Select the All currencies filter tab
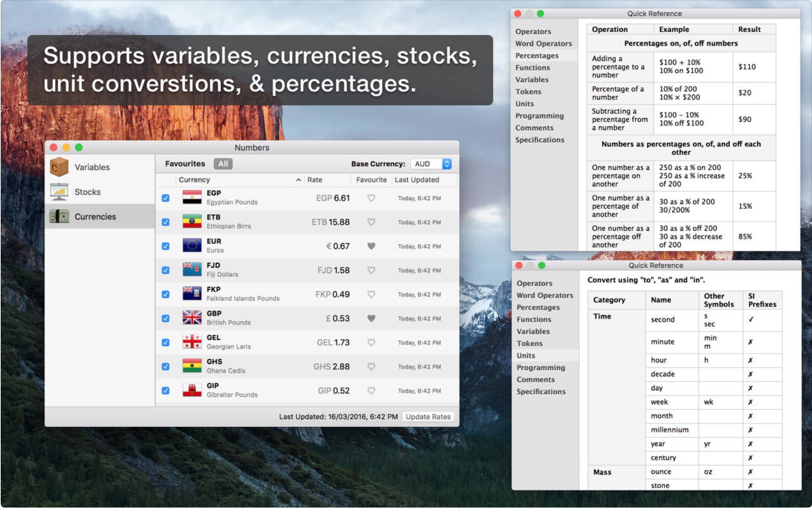The image size is (812, 509). click(x=223, y=164)
